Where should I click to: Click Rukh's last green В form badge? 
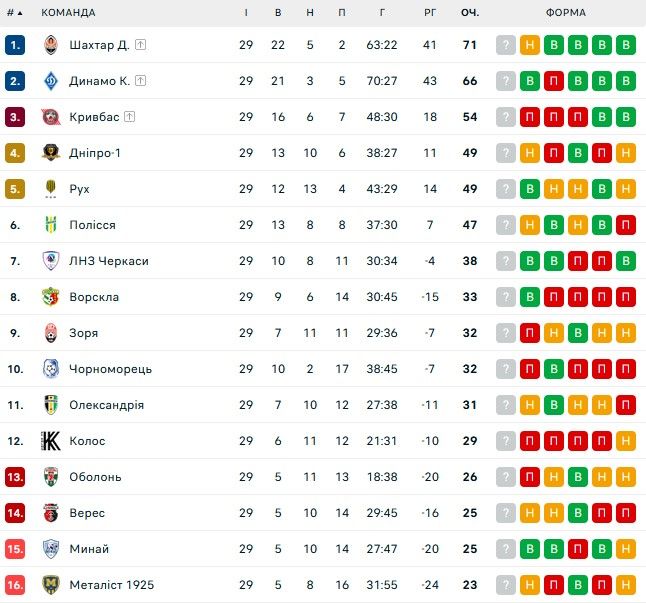click(x=602, y=189)
